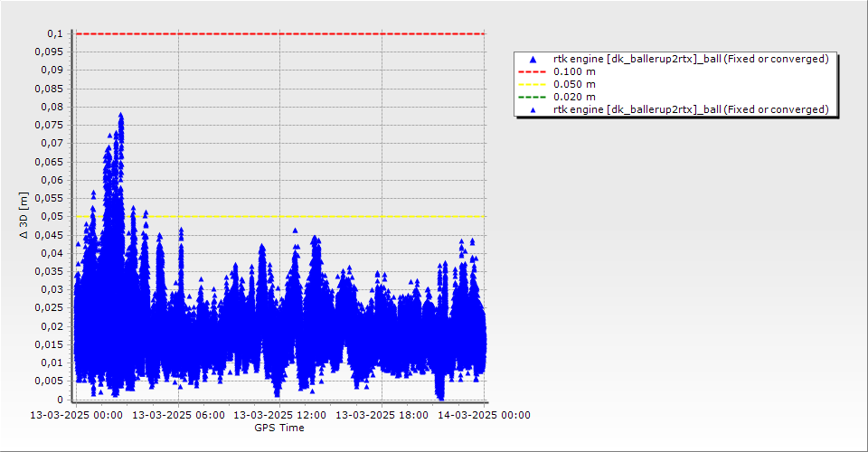Click x-axis label '13-03-2025 06:00'
The width and height of the screenshot is (868, 452).
point(178,415)
